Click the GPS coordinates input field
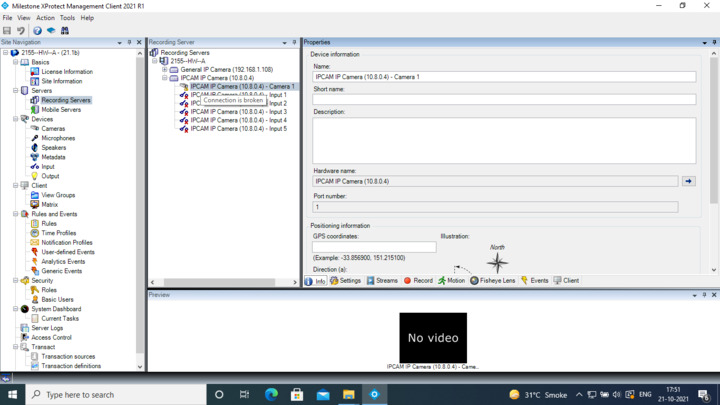 [373, 247]
